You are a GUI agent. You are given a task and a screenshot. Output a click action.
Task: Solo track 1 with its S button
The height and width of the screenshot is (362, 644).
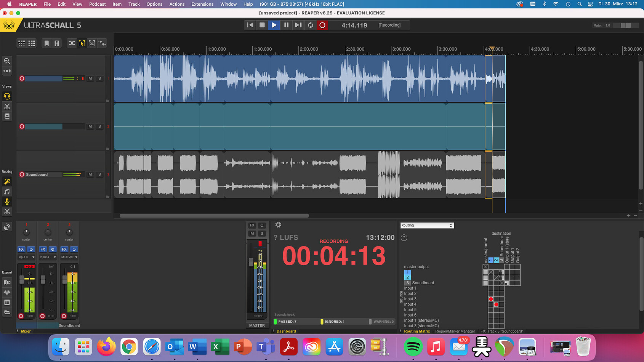[x=99, y=78]
